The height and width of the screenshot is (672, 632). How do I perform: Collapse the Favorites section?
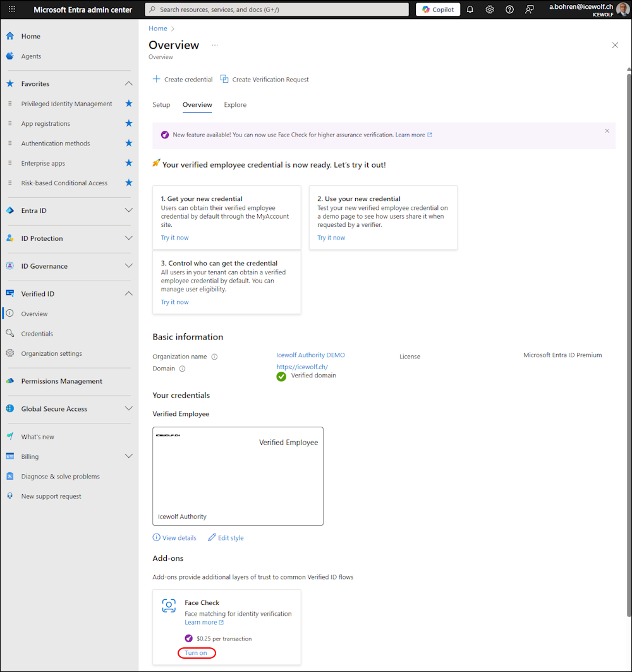pos(128,83)
